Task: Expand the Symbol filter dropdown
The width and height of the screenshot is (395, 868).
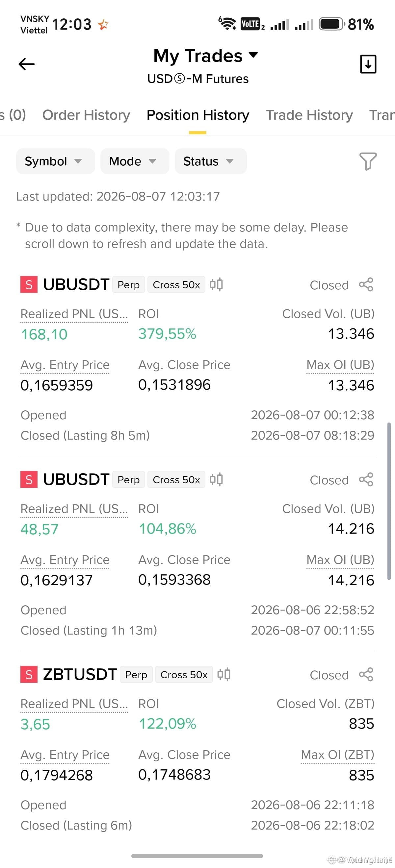Action: click(56, 161)
